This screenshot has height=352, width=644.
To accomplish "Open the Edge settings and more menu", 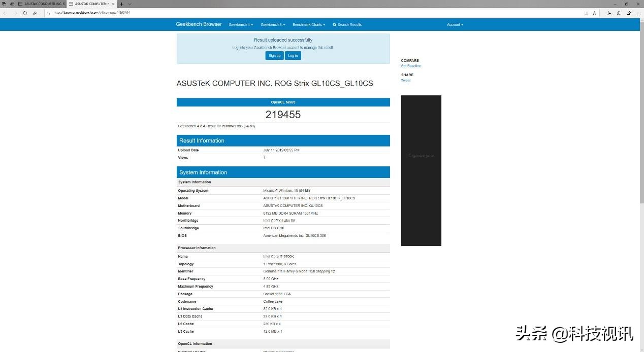I will (638, 13).
